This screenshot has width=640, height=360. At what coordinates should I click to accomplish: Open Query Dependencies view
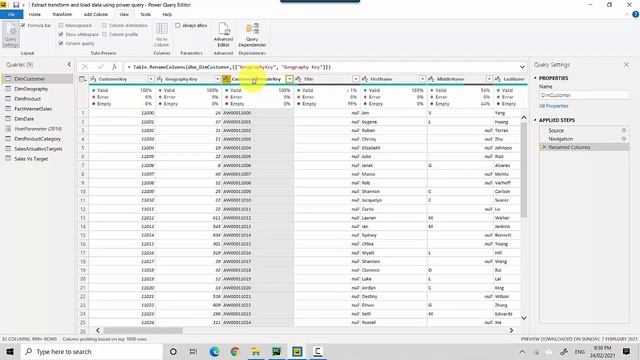[252, 35]
